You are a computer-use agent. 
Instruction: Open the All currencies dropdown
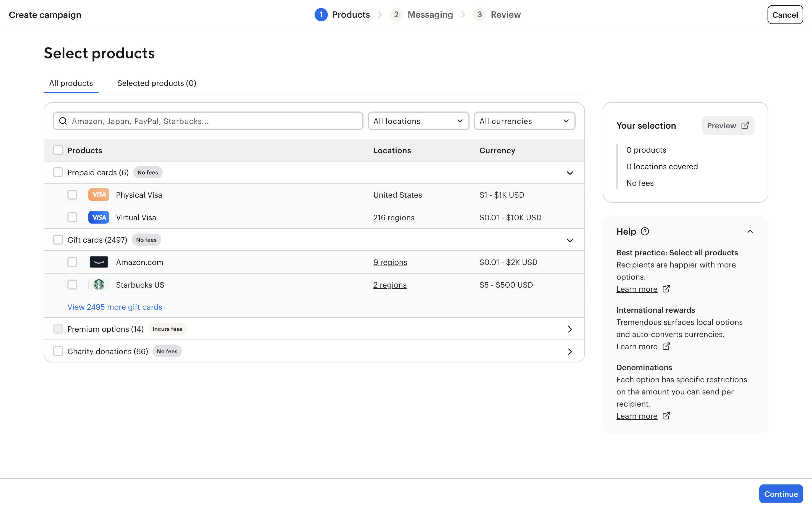click(524, 121)
